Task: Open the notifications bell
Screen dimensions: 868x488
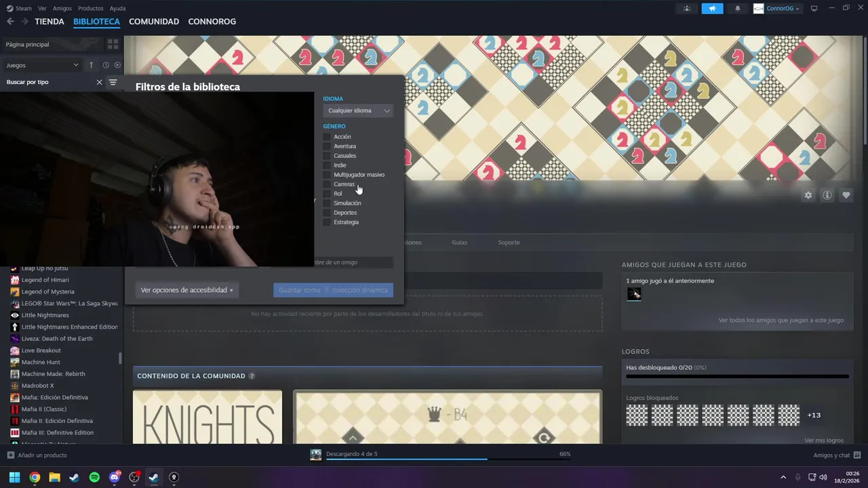Action: [x=738, y=9]
